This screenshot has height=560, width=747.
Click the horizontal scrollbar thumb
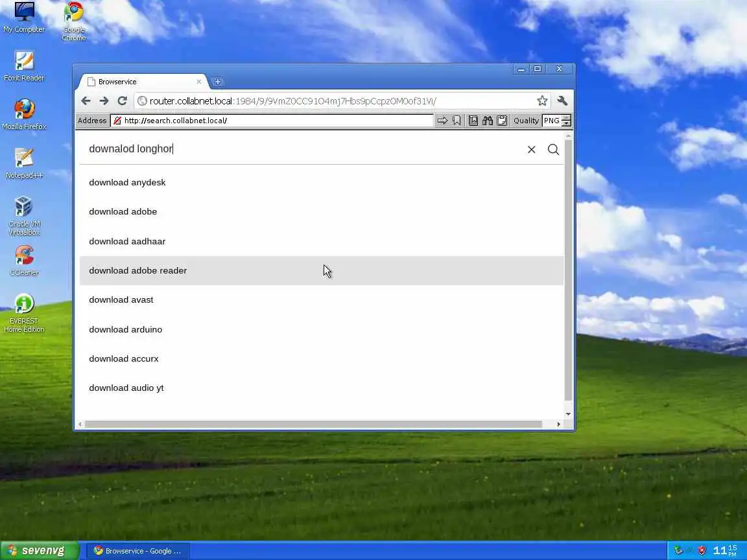pos(313,424)
